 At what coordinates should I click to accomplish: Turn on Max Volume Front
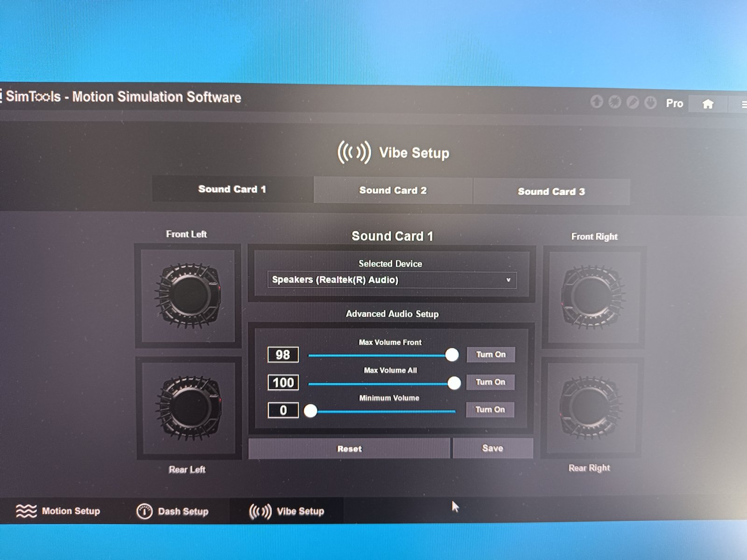pos(491,355)
